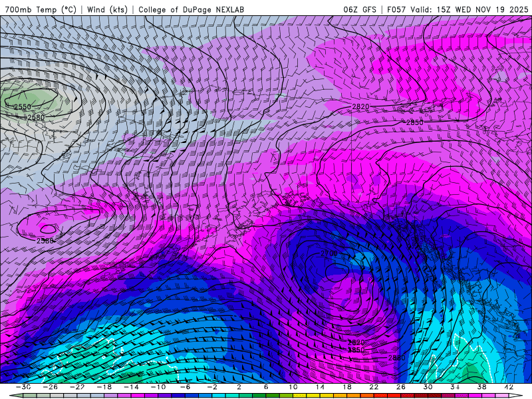
Task: Click the 14 value on the color scale
Action: [x=320, y=387]
